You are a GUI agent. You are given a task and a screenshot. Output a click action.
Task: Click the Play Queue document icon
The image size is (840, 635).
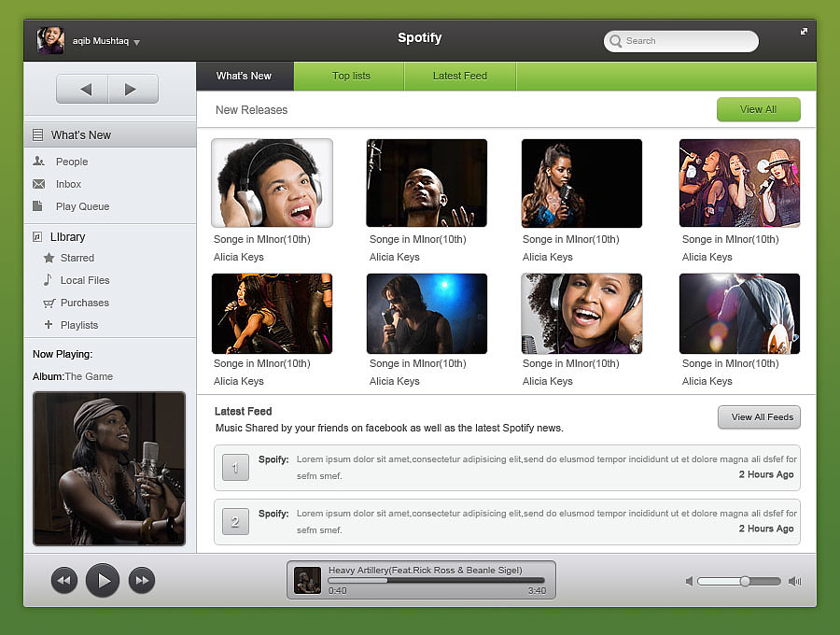(37, 205)
